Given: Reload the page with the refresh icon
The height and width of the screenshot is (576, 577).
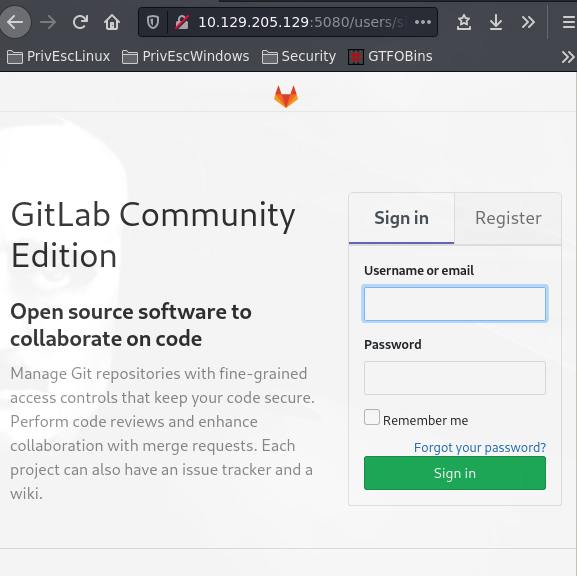Looking at the screenshot, I should click(x=80, y=22).
